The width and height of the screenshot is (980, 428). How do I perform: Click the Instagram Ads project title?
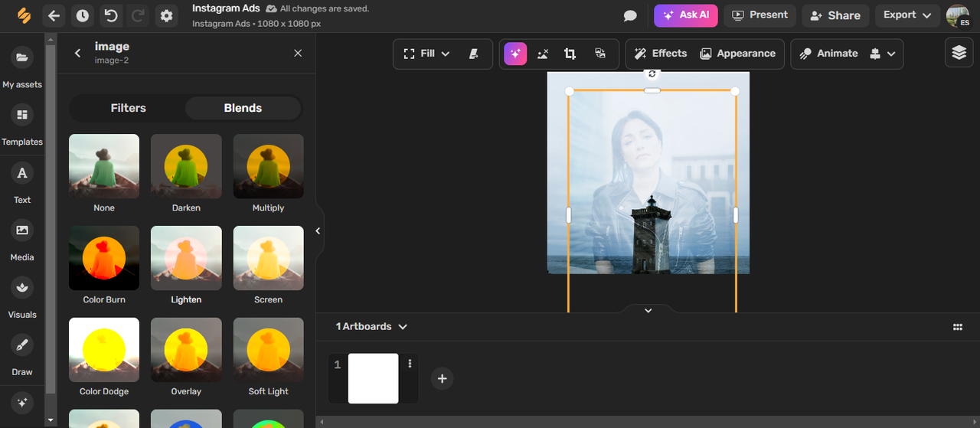tap(226, 8)
